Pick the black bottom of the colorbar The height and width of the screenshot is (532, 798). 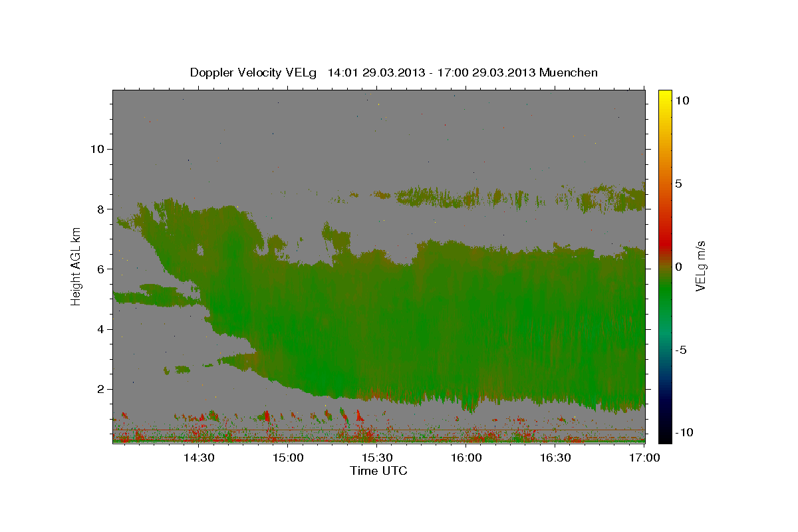click(x=664, y=436)
